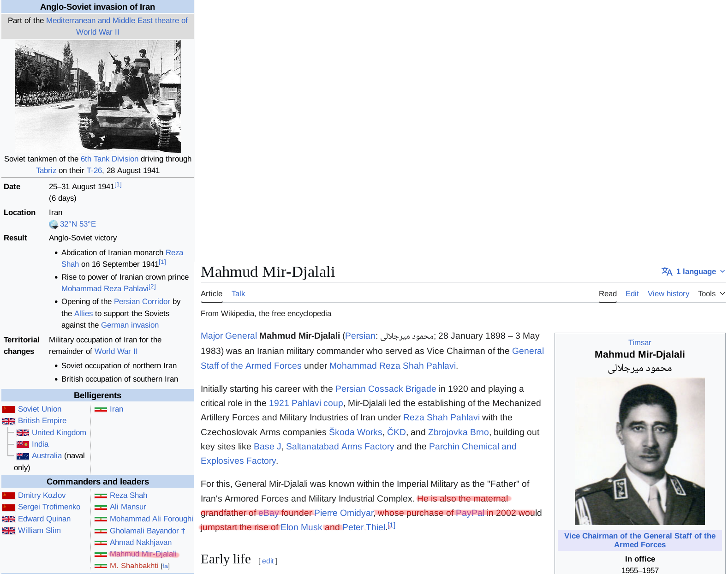Open the 1921 Pahlavi coup link

[x=306, y=403]
